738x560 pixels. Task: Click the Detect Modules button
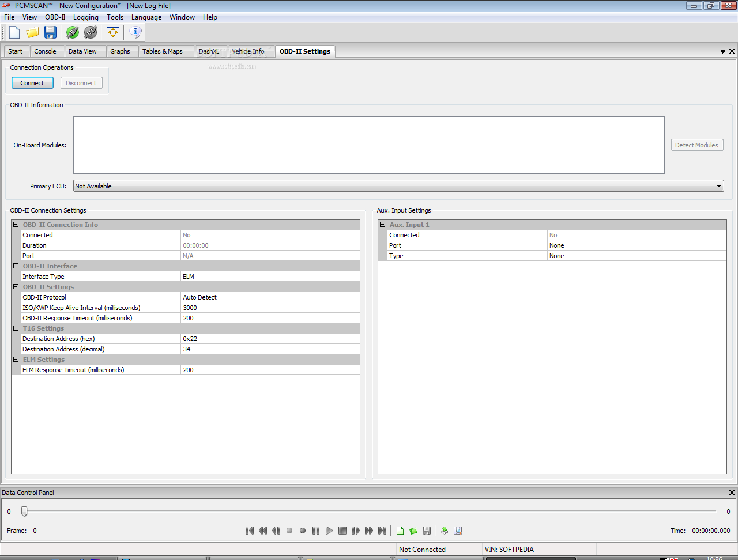click(x=696, y=145)
